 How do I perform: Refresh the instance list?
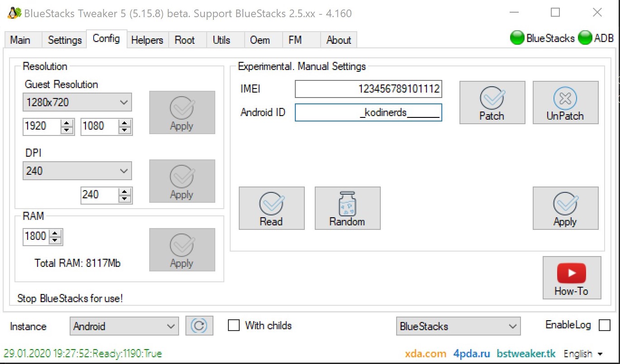tap(199, 326)
